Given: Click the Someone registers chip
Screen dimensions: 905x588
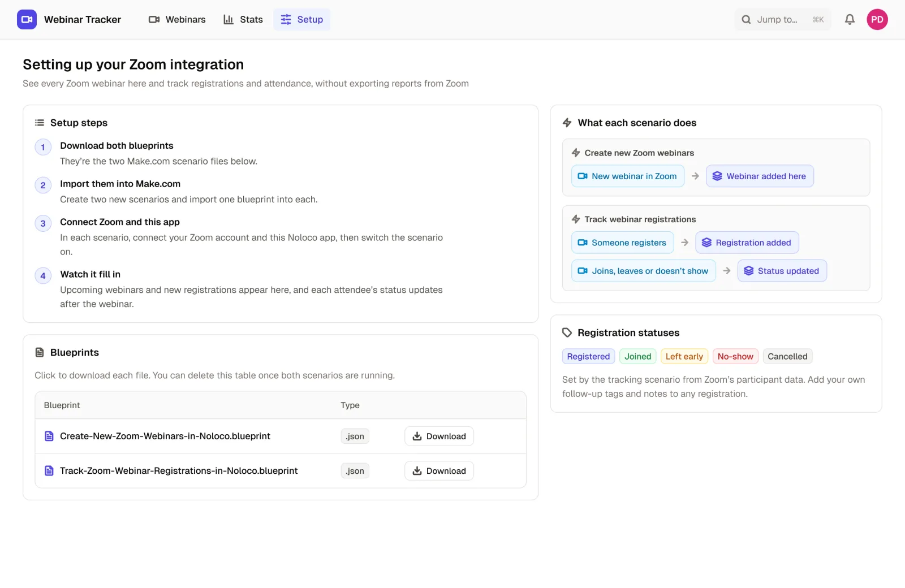Looking at the screenshot, I should (623, 243).
